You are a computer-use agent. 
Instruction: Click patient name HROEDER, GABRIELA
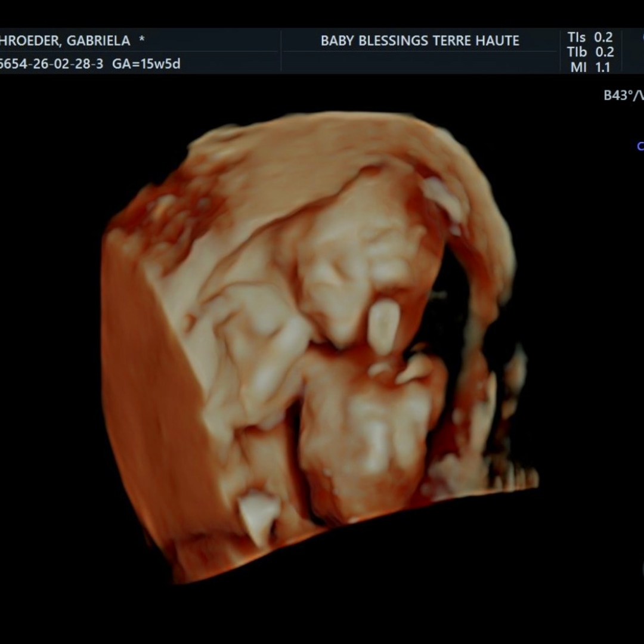66,41
